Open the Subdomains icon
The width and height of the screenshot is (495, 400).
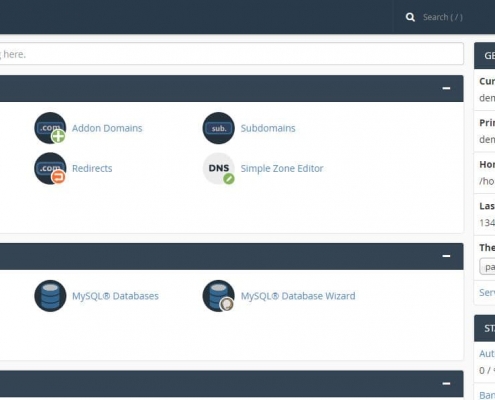click(219, 128)
